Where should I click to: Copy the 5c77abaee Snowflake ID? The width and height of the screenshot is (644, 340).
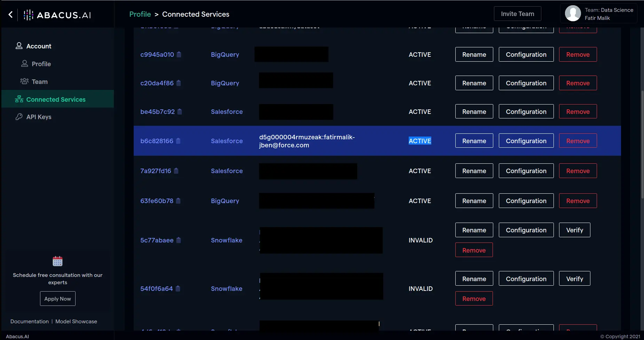pyautogui.click(x=179, y=240)
